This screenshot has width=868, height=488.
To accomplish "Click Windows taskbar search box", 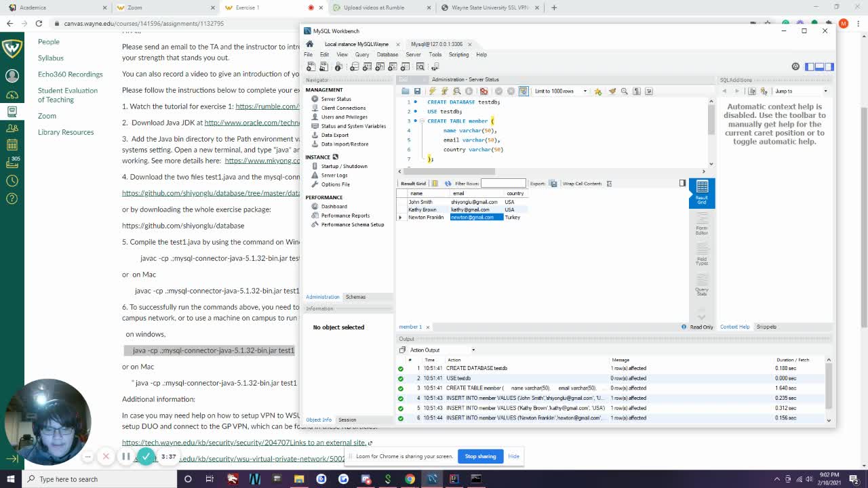I will coord(100,479).
